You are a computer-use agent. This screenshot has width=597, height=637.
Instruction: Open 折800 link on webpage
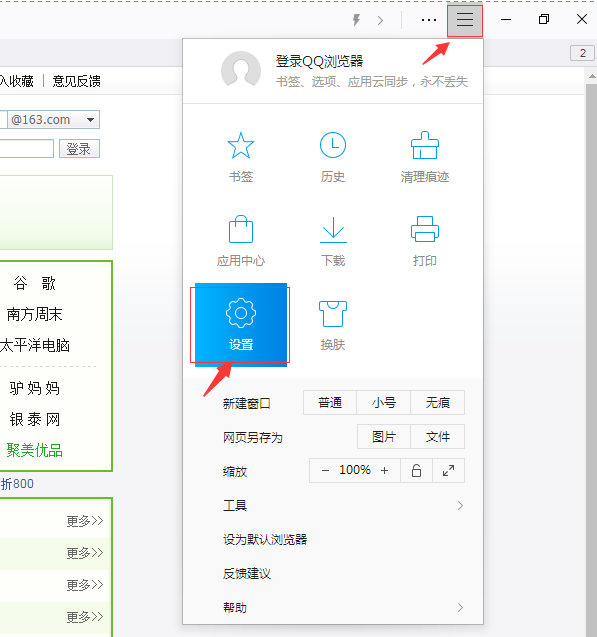pyautogui.click(x=17, y=484)
